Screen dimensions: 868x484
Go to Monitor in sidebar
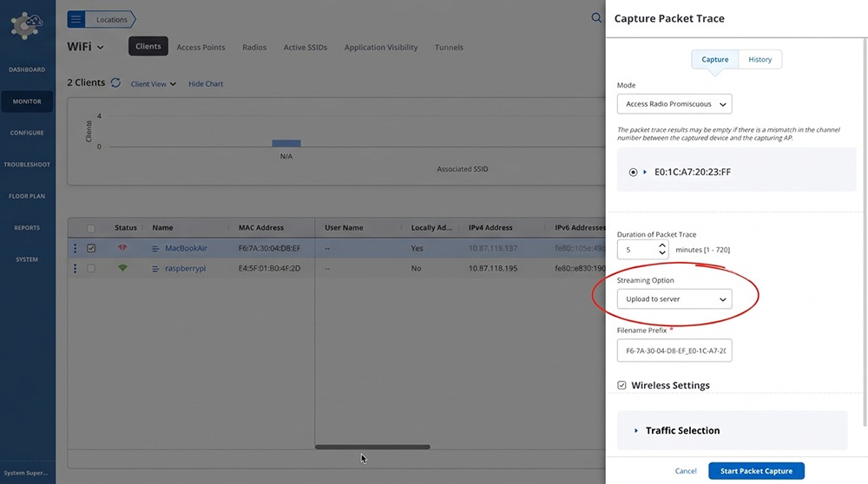click(27, 101)
